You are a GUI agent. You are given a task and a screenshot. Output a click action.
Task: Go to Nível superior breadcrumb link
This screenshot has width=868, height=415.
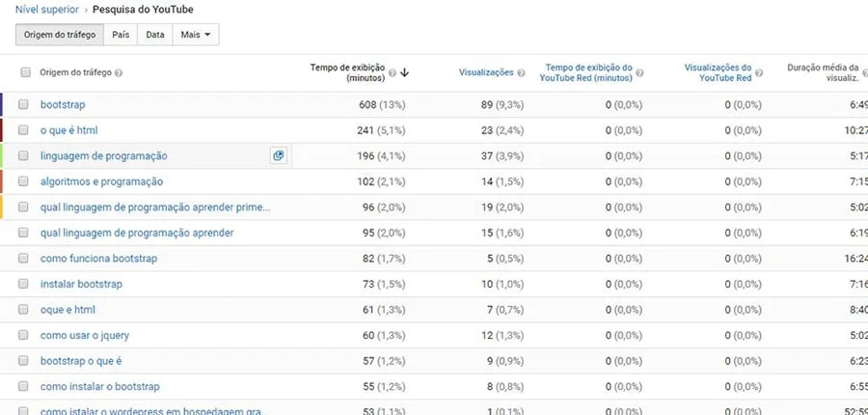[x=46, y=10]
